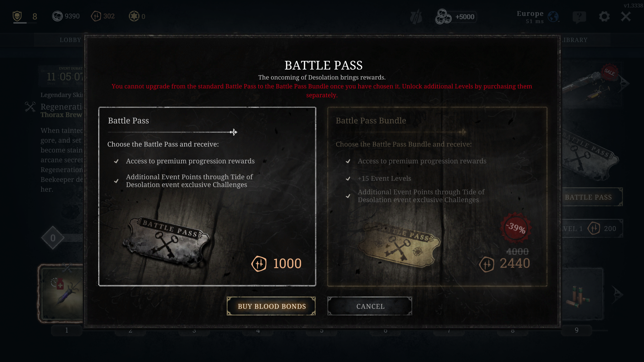This screenshot has width=644, height=362.
Task: Click the -39% discount badge on bundle
Action: pyautogui.click(x=516, y=228)
